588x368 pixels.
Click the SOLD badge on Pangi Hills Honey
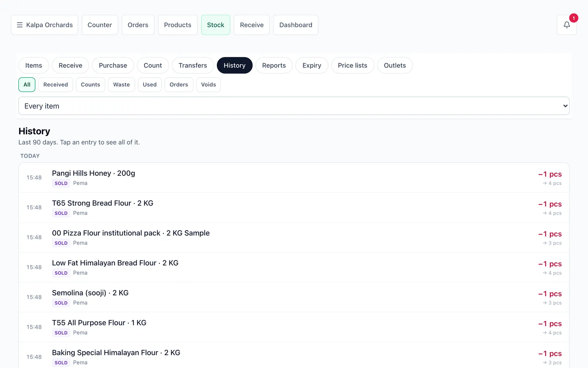point(61,183)
